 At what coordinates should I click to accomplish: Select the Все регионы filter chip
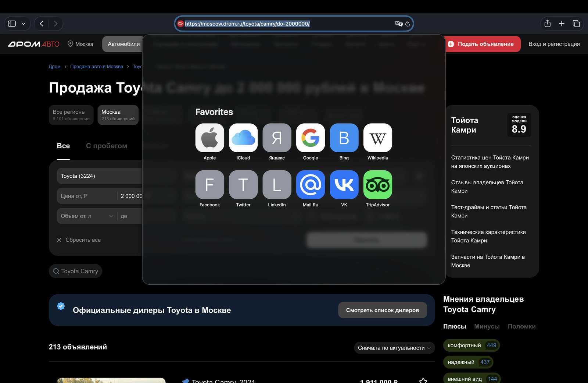click(x=71, y=115)
